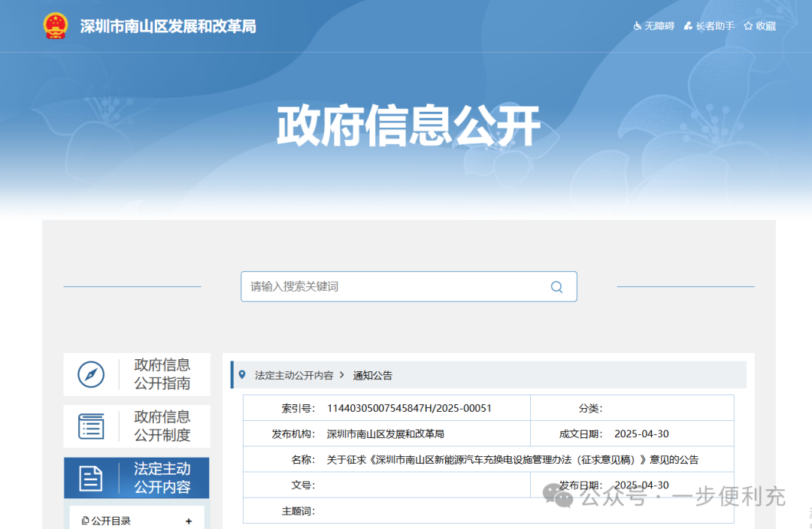
Task: Click the compass icon beside 政府信息公开指南
Action: click(92, 373)
